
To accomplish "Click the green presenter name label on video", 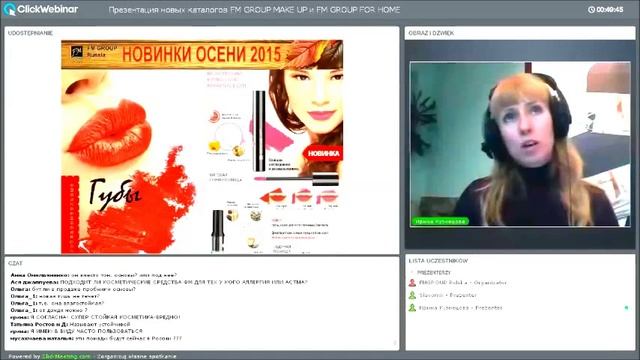I will click(x=440, y=222).
